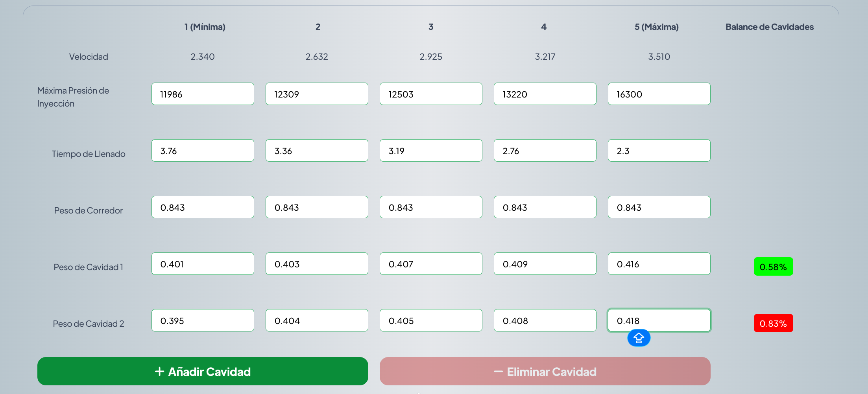
Task: Click the blue upload arrow icon
Action: point(639,338)
